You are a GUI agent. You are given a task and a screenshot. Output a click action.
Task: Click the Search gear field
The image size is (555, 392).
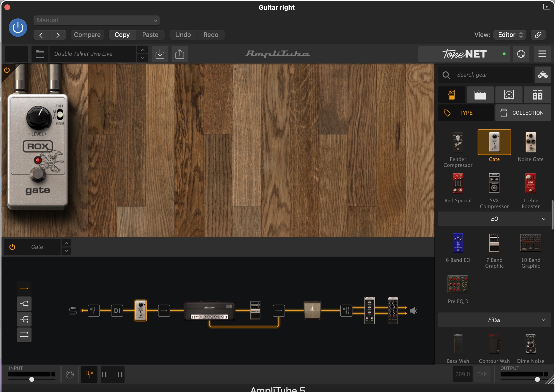pyautogui.click(x=486, y=75)
